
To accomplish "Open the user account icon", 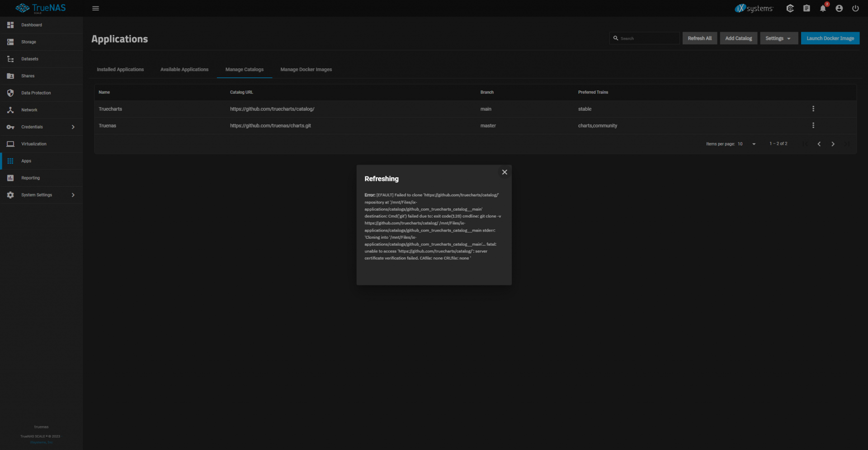I will [x=839, y=8].
